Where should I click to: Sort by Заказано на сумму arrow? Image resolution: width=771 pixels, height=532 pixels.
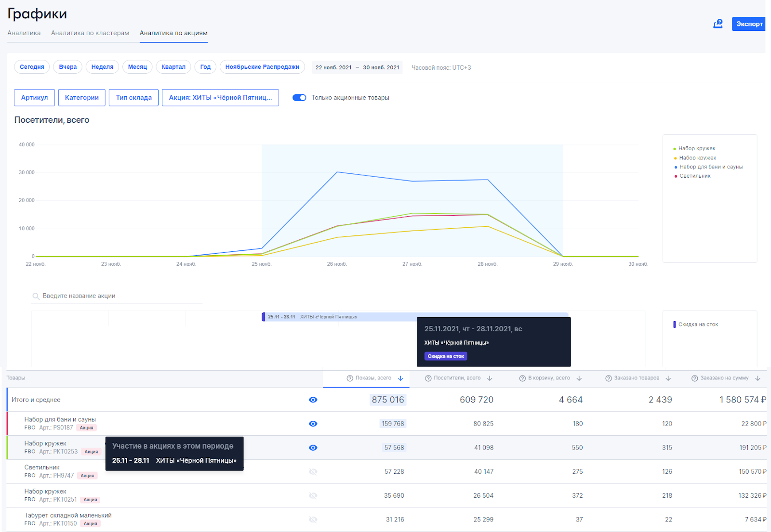tap(758, 378)
